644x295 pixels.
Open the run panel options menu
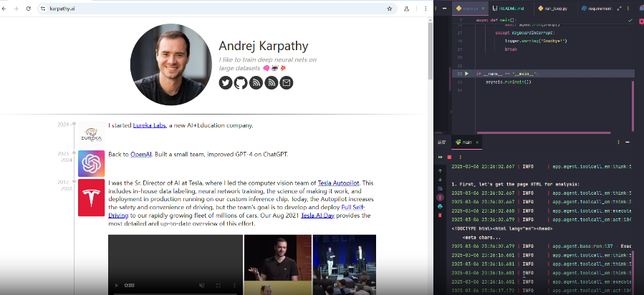tap(618, 142)
